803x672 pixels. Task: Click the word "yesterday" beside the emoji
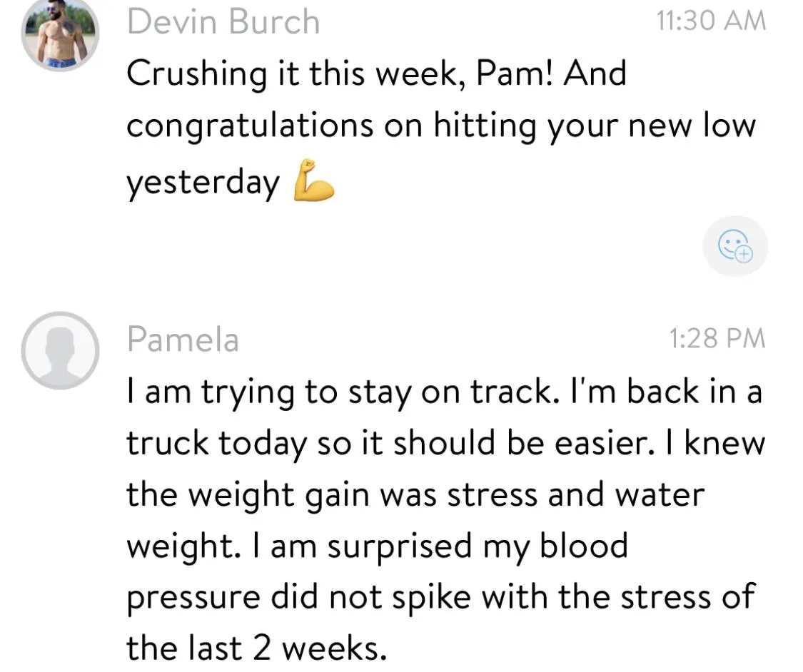[x=203, y=182]
